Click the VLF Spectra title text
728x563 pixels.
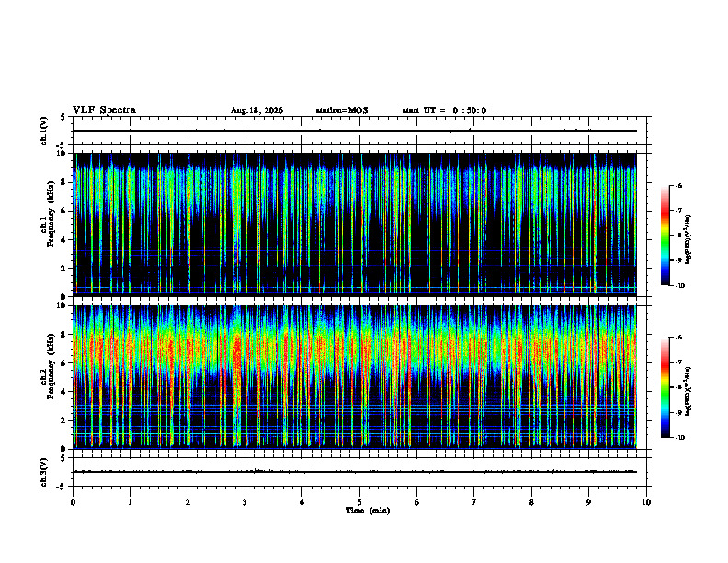tap(104, 110)
